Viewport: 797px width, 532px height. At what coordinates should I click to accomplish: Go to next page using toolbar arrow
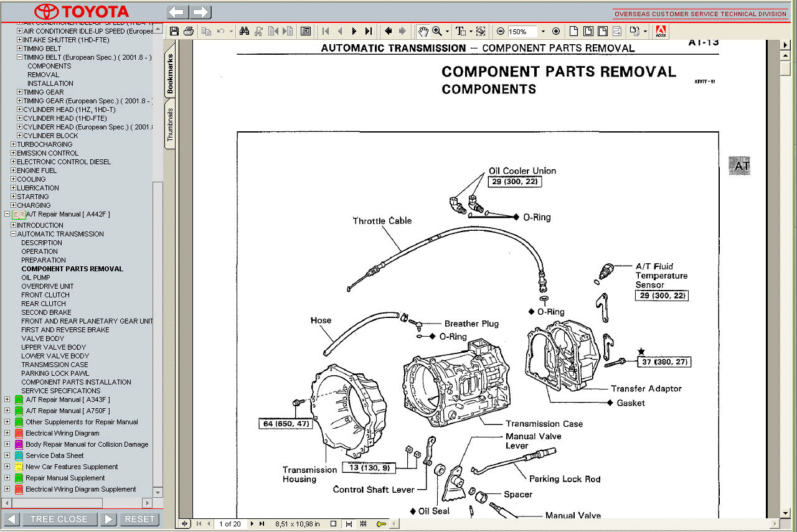coord(354,31)
